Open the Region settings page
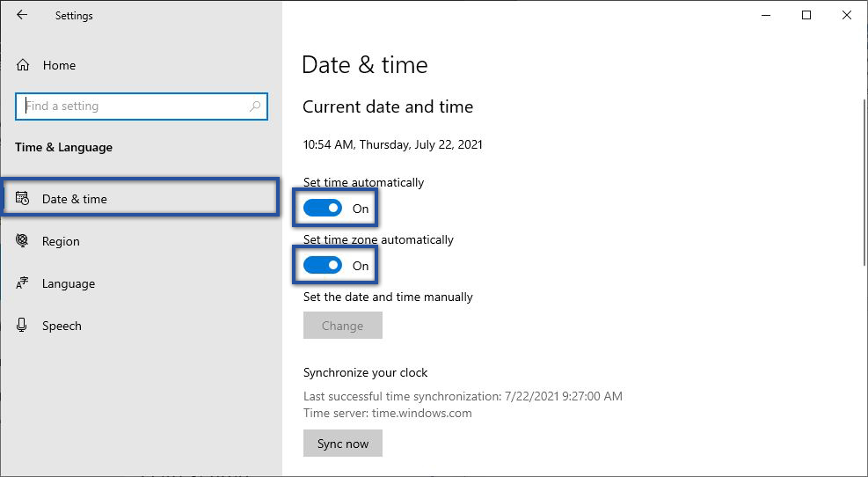Screen dimensions: 868x477 pos(61,241)
